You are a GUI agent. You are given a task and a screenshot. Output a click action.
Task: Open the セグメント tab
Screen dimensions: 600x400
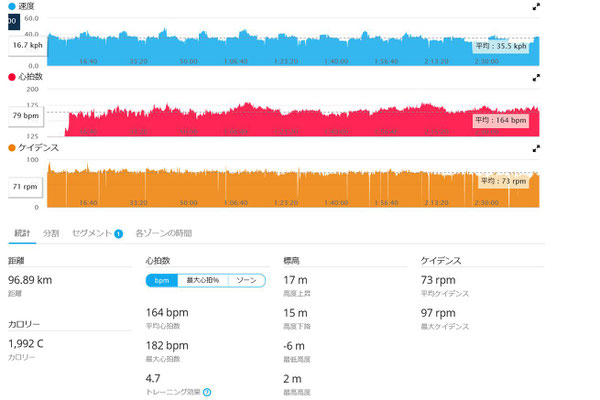88,233
